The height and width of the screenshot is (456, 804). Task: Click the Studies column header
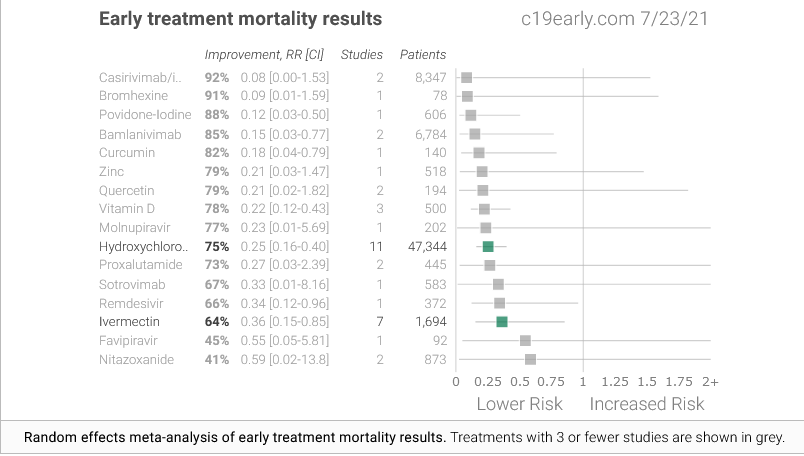point(360,54)
